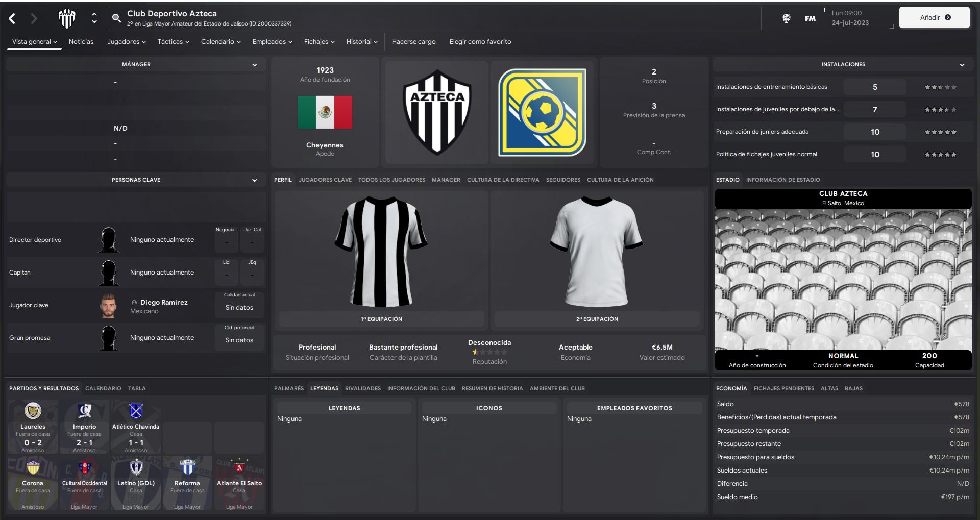The width and height of the screenshot is (980, 520).
Task: Click the Imperio team badge
Action: click(x=84, y=411)
